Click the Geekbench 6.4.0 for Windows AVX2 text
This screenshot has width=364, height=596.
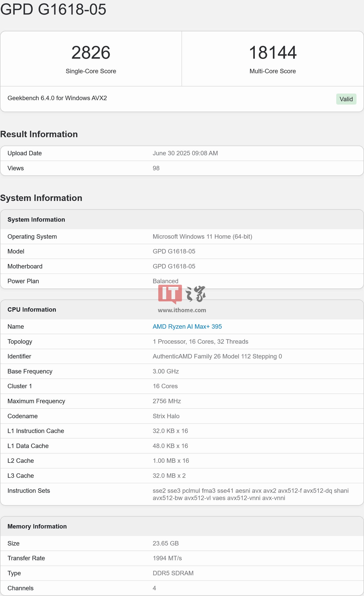tap(57, 98)
